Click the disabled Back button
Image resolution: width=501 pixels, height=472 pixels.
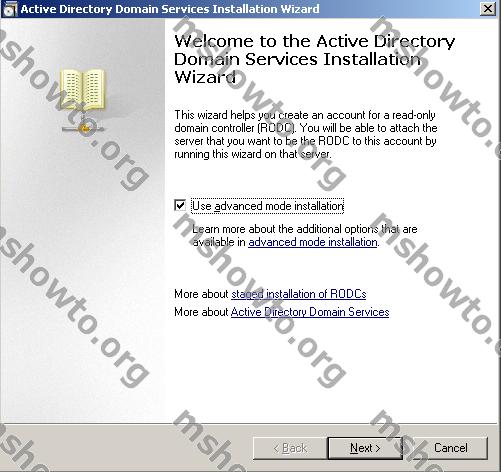tap(290, 448)
